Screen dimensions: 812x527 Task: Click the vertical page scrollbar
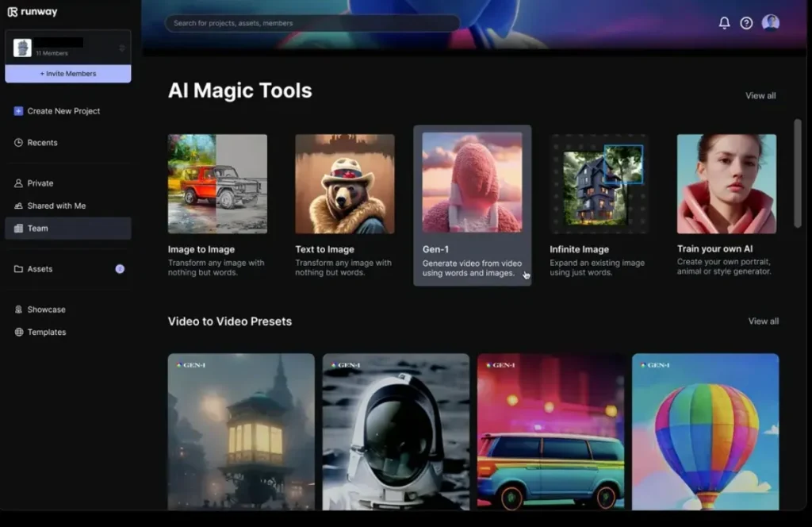(x=797, y=173)
